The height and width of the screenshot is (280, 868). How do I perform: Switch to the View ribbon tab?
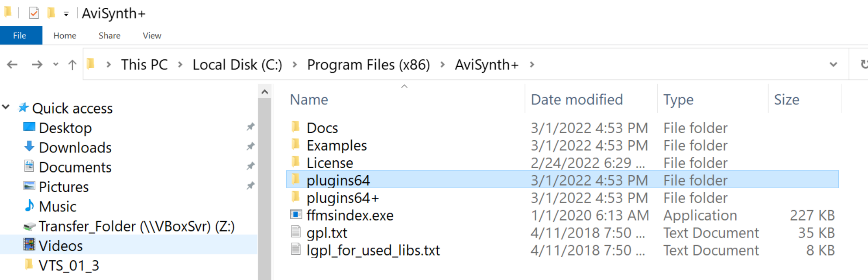click(x=152, y=36)
